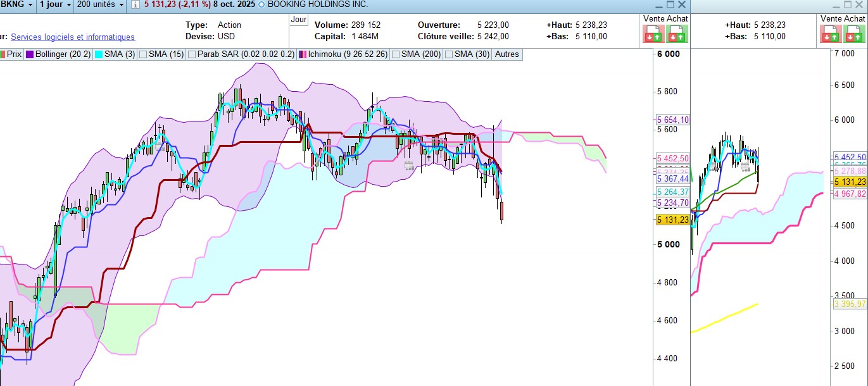
Task: Select the Jour tab
Action: pyautogui.click(x=298, y=19)
